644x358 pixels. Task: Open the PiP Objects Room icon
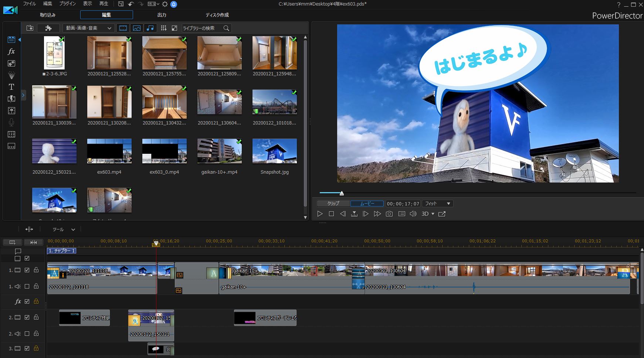tap(11, 63)
